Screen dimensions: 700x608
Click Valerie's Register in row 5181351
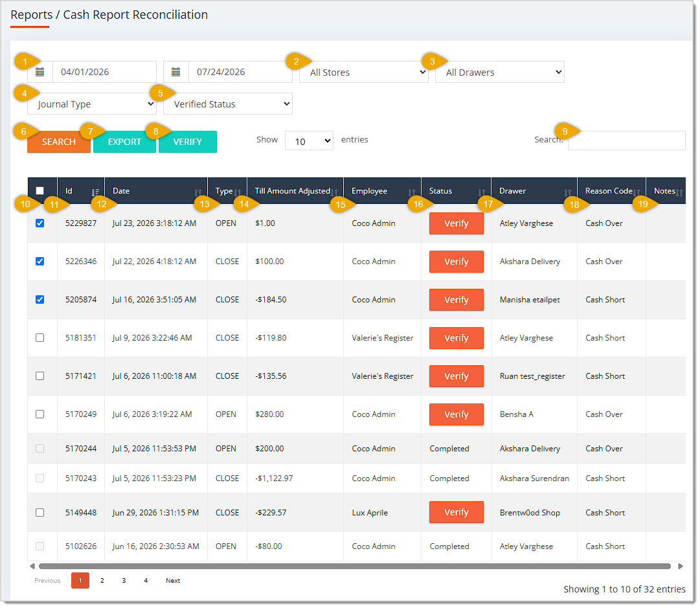(383, 338)
